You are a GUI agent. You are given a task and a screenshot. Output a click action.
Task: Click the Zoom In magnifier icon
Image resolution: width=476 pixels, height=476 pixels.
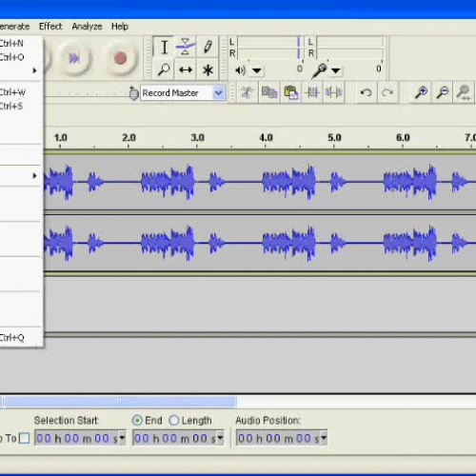tap(421, 92)
